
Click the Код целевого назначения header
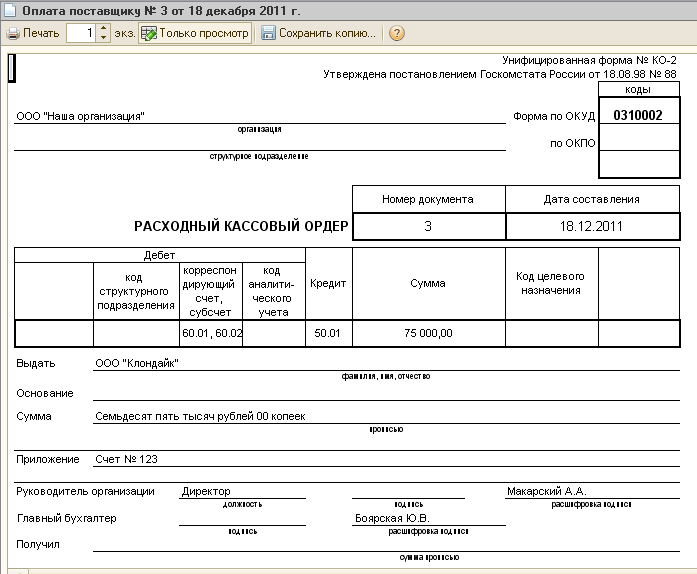pyautogui.click(x=550, y=283)
